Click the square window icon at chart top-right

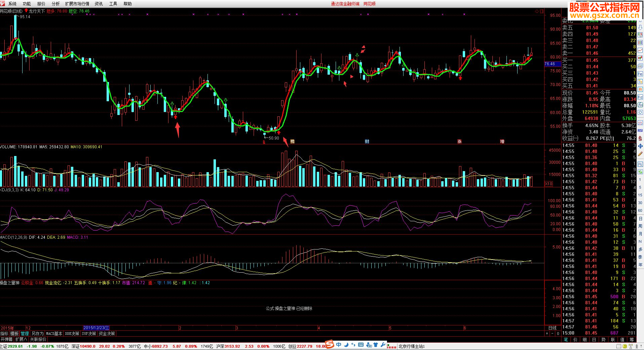tap(542, 11)
